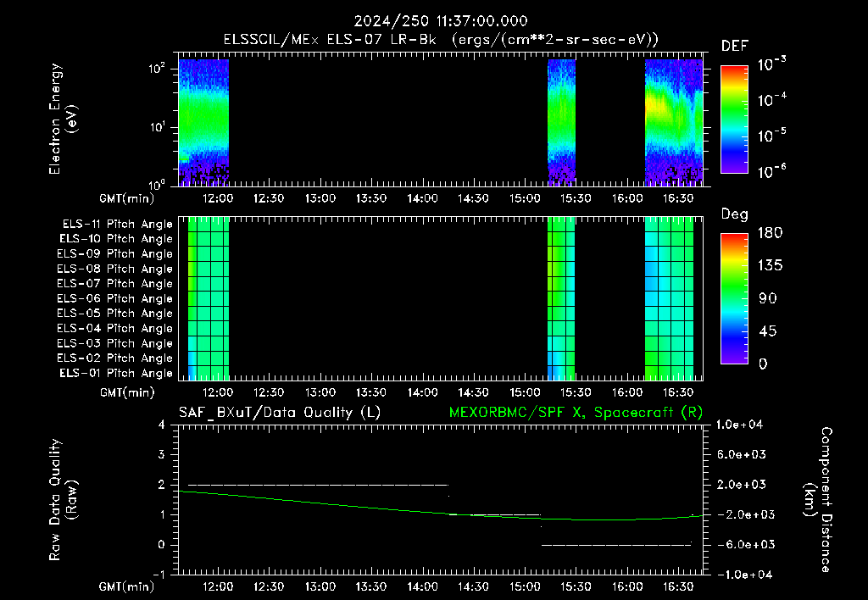The image size is (868, 600).
Task: Click the Deg pitch angle color bar
Action: coord(734,298)
